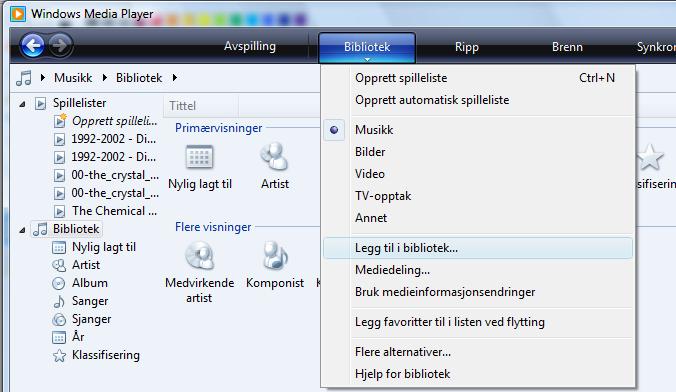This screenshot has height=392, width=676.
Task: Open the Komponist view icon
Action: pyautogui.click(x=275, y=255)
